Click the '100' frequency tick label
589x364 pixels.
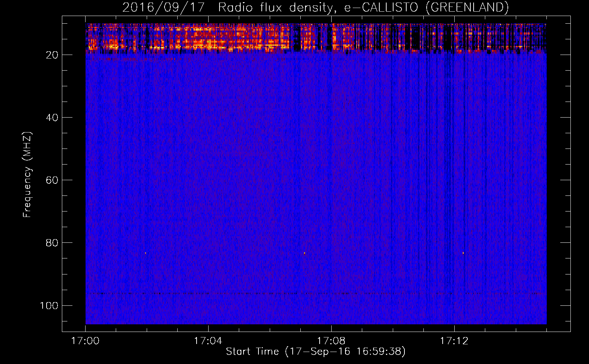[x=49, y=305]
